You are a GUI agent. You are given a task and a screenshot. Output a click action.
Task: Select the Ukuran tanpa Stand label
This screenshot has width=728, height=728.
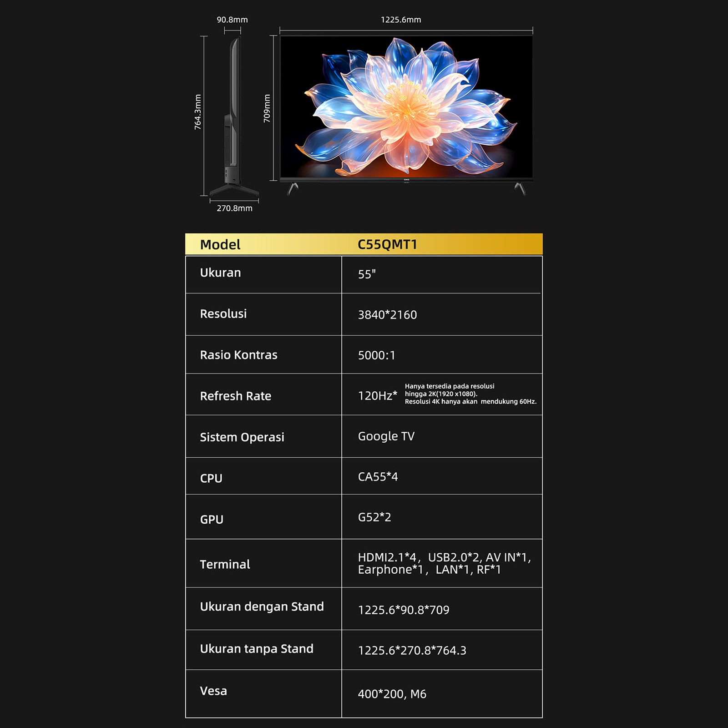[x=257, y=649]
